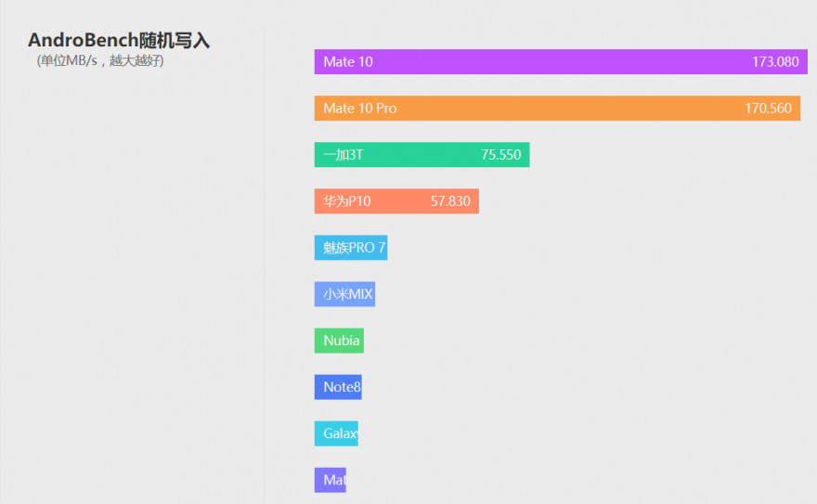Screen dimensions: 817x504
Task: Select the 小米MIX bar
Action: click(x=344, y=294)
